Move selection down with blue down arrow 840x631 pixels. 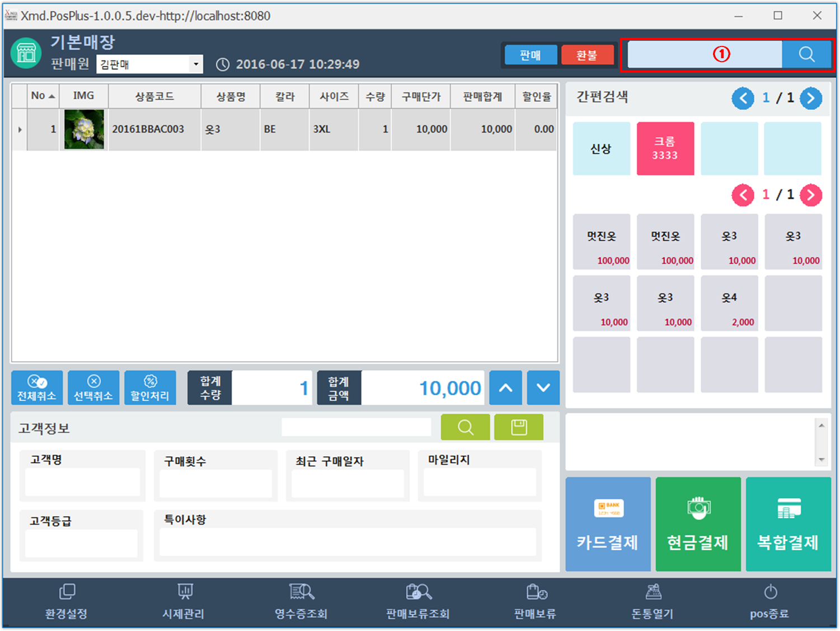coord(543,387)
